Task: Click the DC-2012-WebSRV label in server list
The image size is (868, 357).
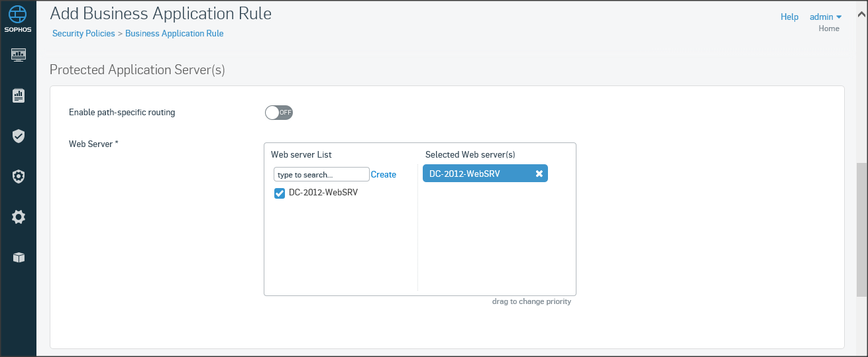Action: (x=323, y=193)
